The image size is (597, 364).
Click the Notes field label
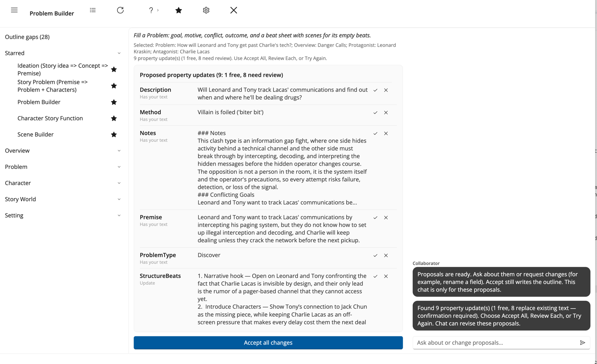coord(148,133)
